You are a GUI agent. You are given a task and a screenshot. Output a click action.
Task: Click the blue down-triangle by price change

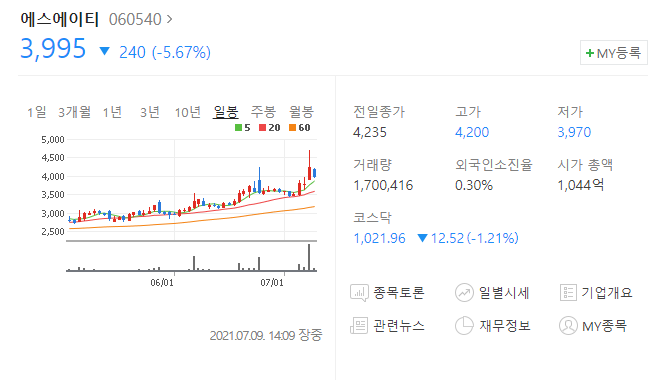coord(104,52)
